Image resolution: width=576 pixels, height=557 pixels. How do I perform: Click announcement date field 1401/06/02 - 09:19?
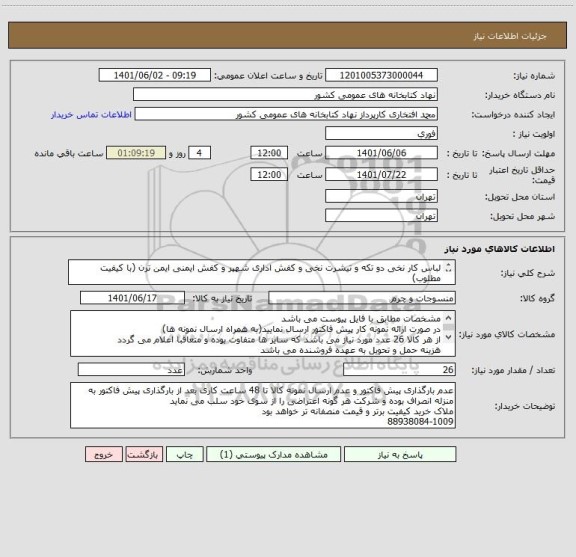coord(155,75)
